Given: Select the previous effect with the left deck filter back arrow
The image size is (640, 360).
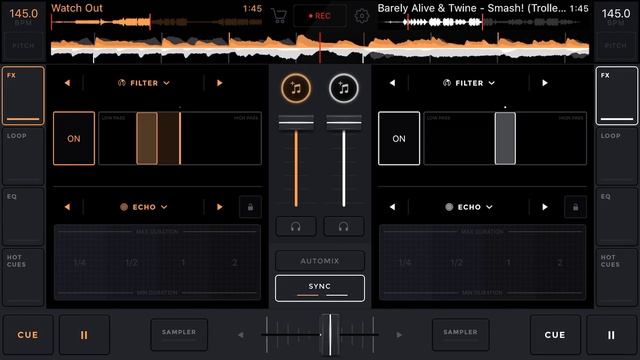Looking at the screenshot, I should click(x=67, y=83).
